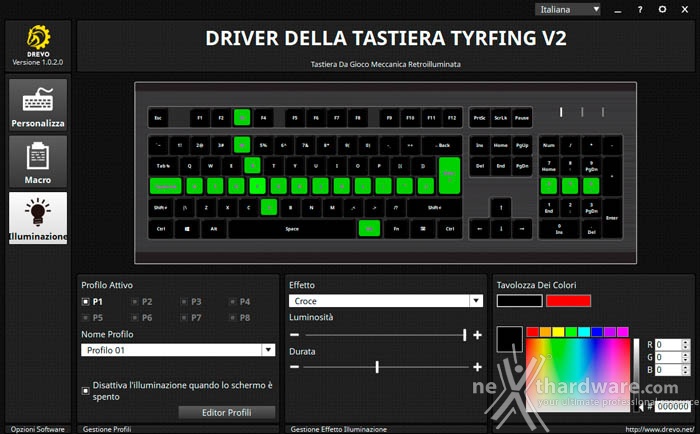Pick the green preset swatch
700x434 pixels.
[x=571, y=332]
